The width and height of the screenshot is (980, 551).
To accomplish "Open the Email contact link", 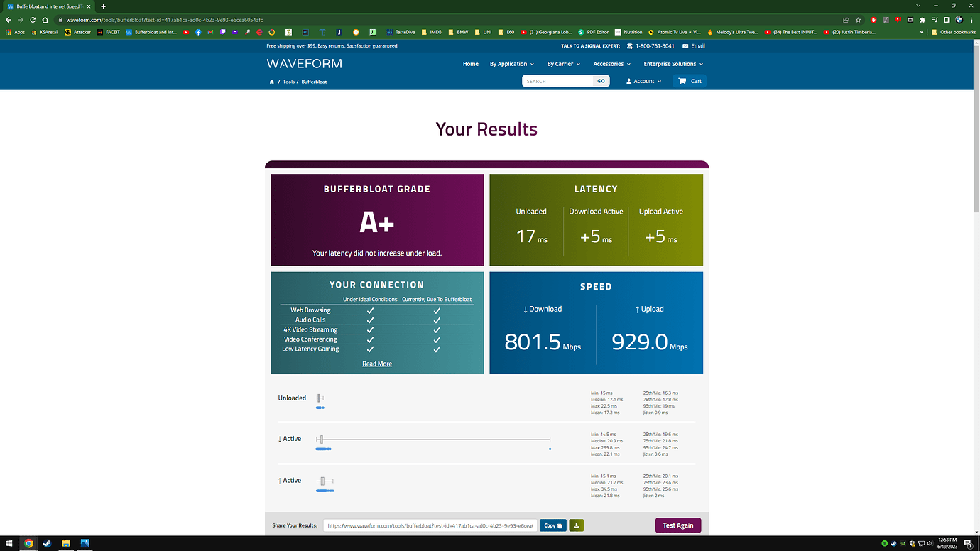I will pyautogui.click(x=693, y=45).
